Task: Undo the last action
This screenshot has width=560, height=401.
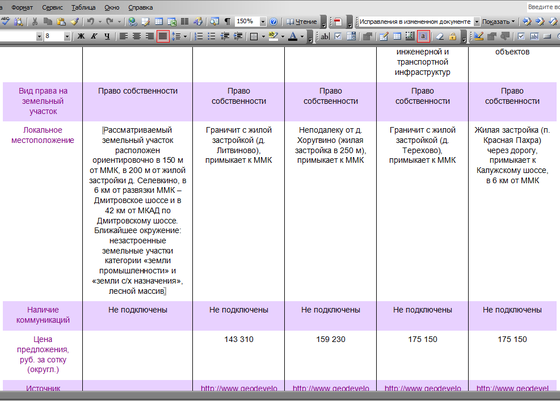Action: (x=90, y=22)
